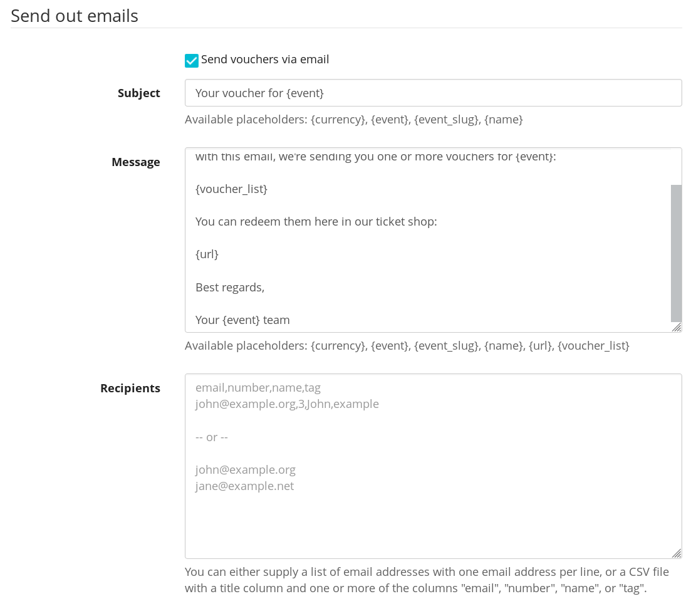Screen dimensions: 696x616
Task: Click placeholder help text below Message box
Action: pos(407,345)
